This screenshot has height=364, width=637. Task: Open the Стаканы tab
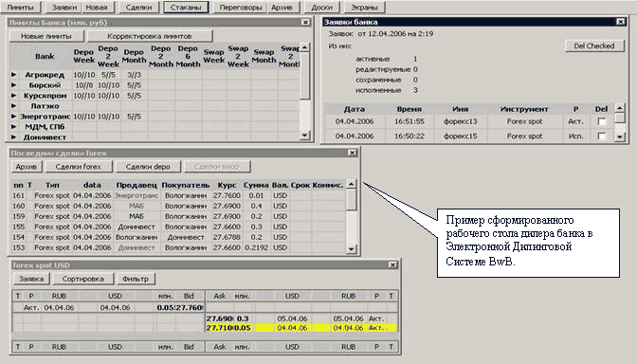coord(186,7)
